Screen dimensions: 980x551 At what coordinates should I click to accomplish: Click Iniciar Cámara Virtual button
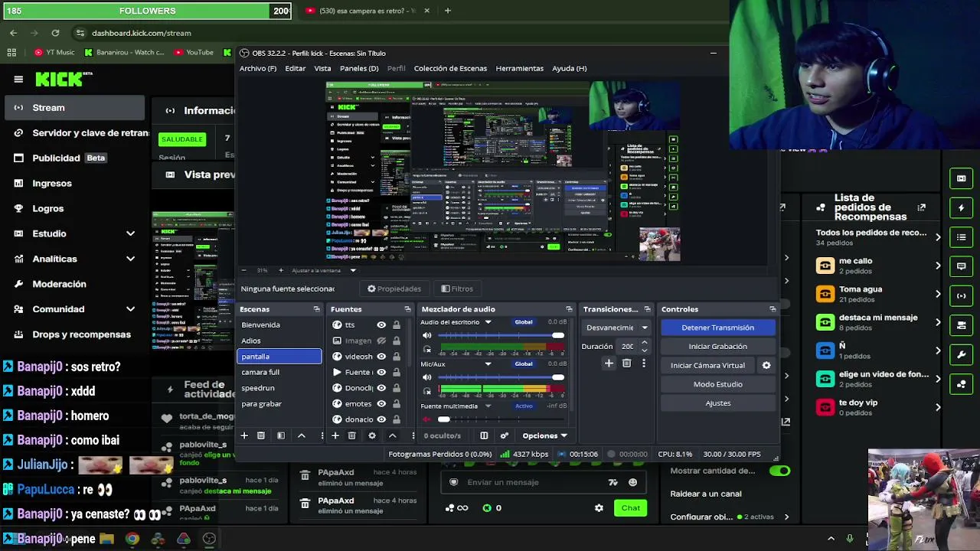coord(707,365)
